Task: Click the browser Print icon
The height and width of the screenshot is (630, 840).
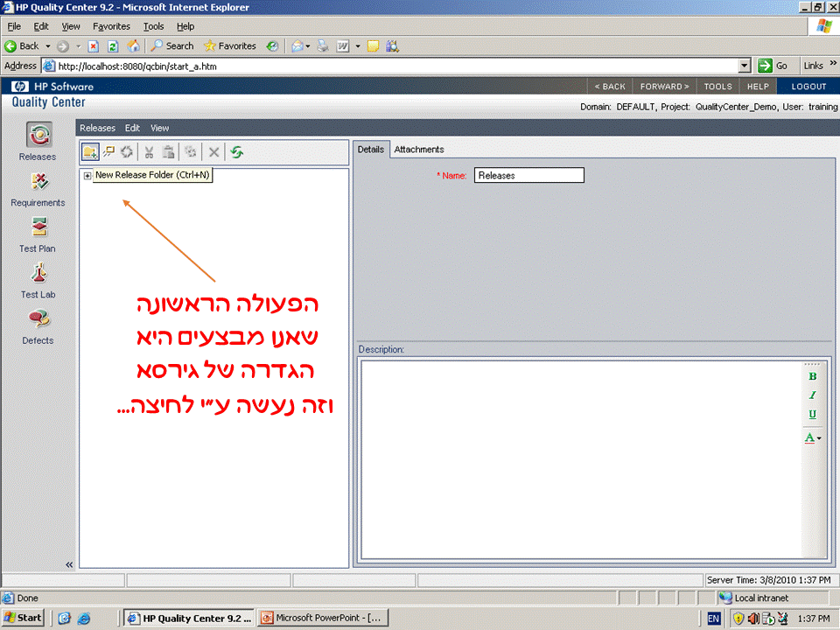Action: [x=323, y=46]
